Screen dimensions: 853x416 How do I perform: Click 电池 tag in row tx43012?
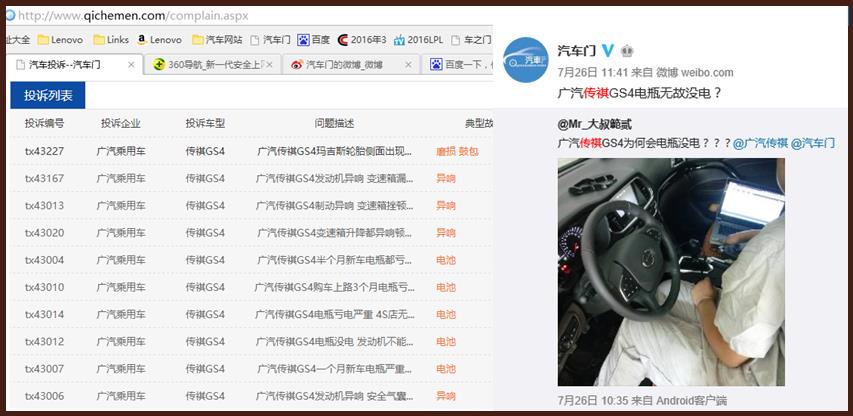446,342
